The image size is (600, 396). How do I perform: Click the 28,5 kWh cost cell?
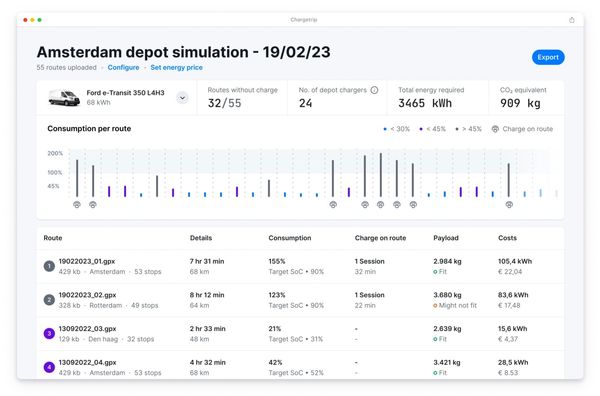point(513,362)
